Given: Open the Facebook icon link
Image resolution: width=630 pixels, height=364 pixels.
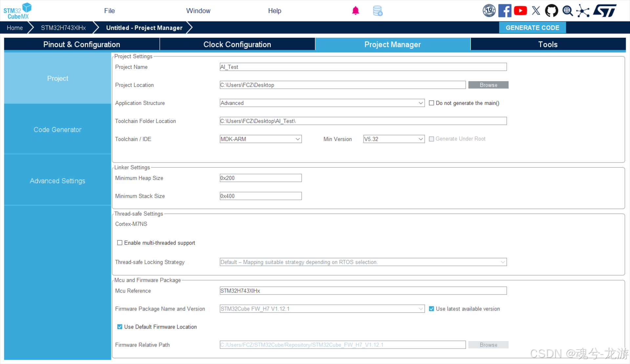Looking at the screenshot, I should [505, 10].
